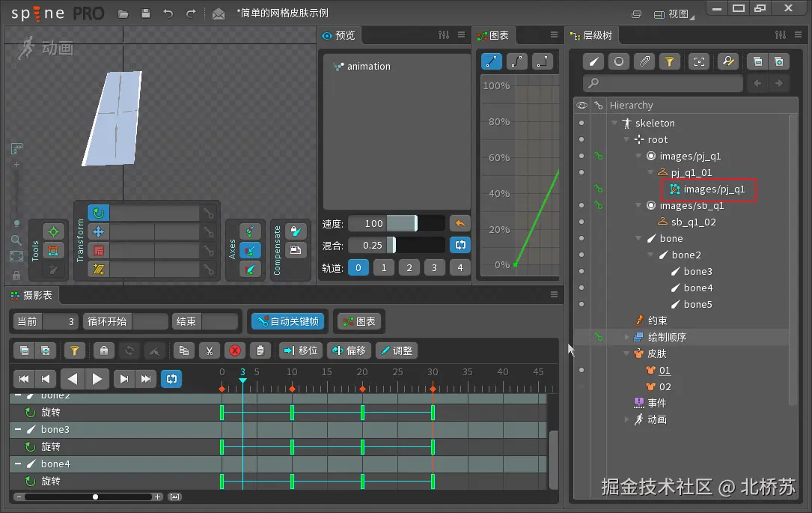Viewport: 812px width, 513px height.
Task: Click the Shear transform tool icon
Action: click(x=98, y=269)
